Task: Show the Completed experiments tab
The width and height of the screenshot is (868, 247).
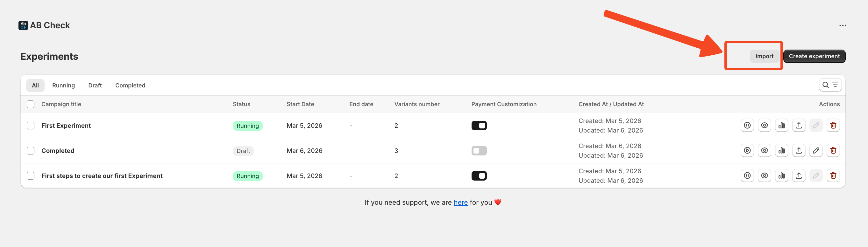Action: click(130, 86)
